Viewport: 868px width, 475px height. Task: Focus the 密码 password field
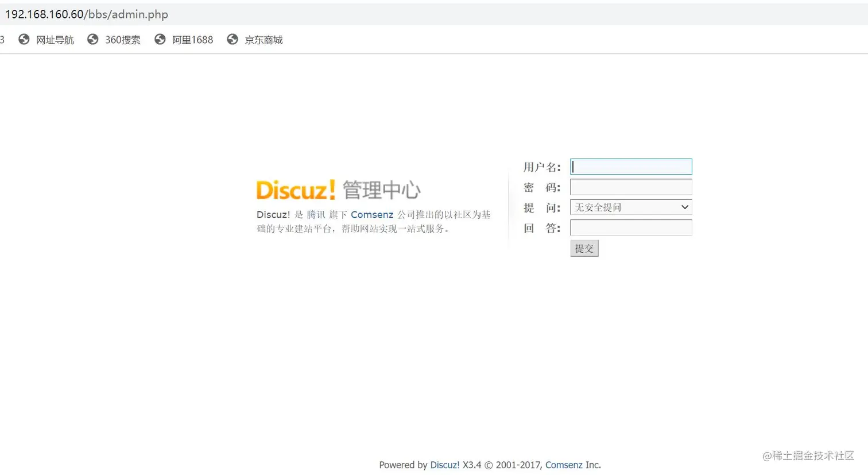pyautogui.click(x=631, y=187)
